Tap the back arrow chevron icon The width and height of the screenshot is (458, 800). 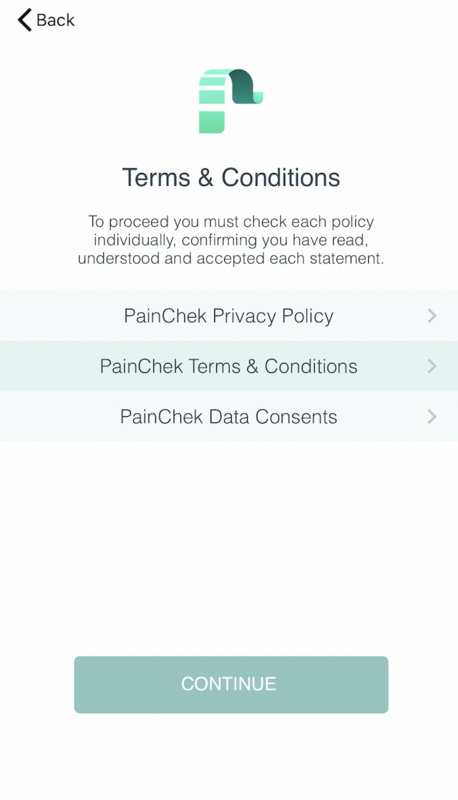[24, 20]
